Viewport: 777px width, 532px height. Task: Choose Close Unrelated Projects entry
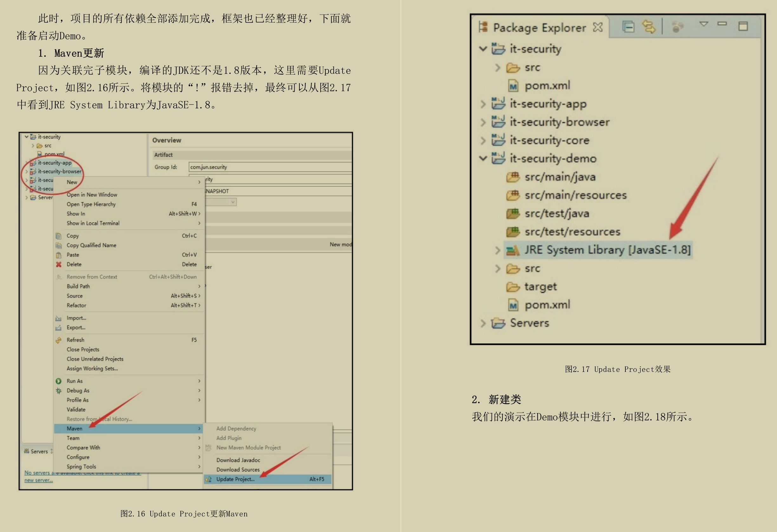click(129, 359)
